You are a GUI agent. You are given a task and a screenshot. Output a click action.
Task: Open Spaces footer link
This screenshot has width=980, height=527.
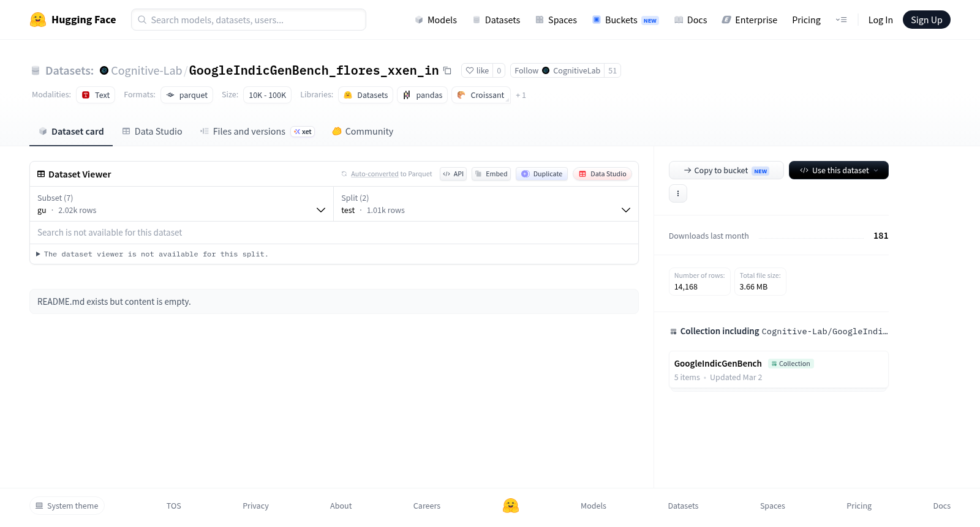pos(772,506)
